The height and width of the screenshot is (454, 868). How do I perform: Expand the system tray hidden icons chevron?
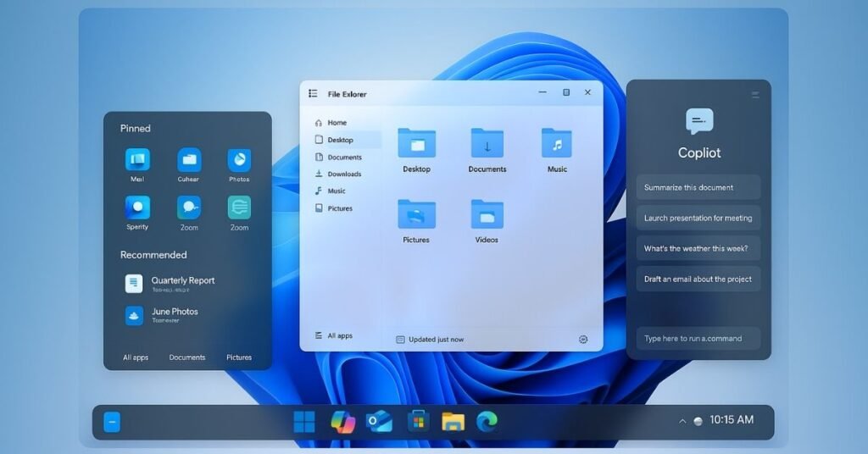pyautogui.click(x=681, y=421)
